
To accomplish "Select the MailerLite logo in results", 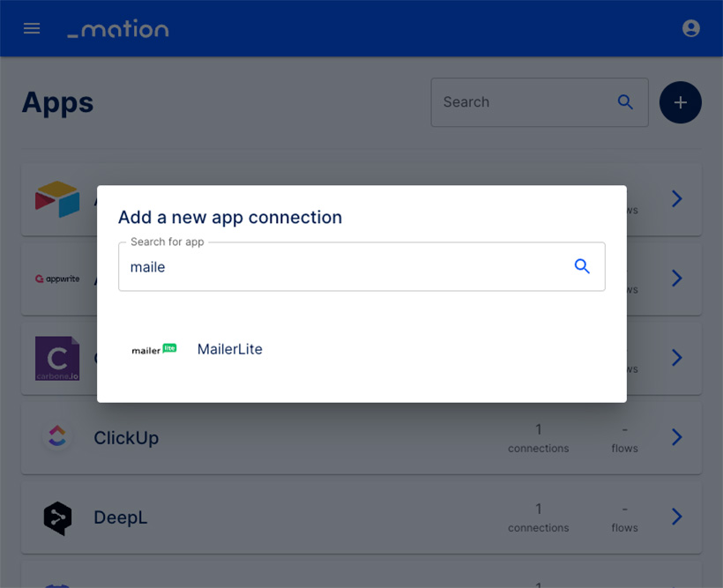I will [x=154, y=350].
